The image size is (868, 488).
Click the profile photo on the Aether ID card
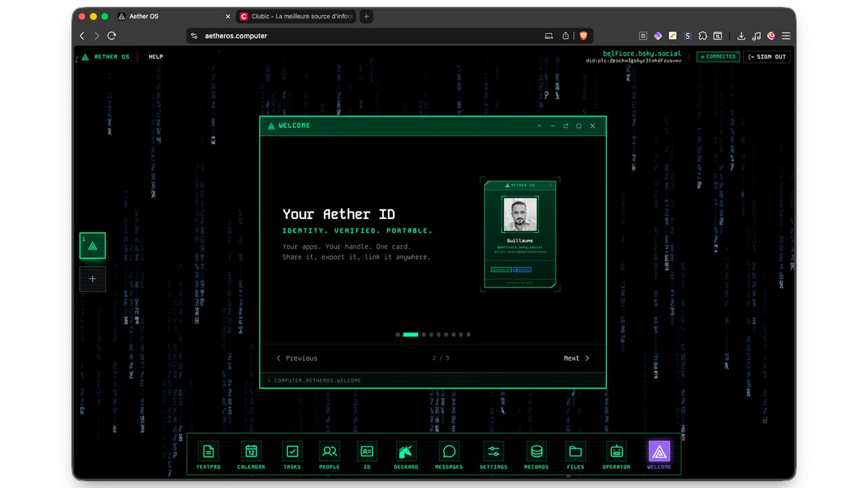[x=520, y=215]
